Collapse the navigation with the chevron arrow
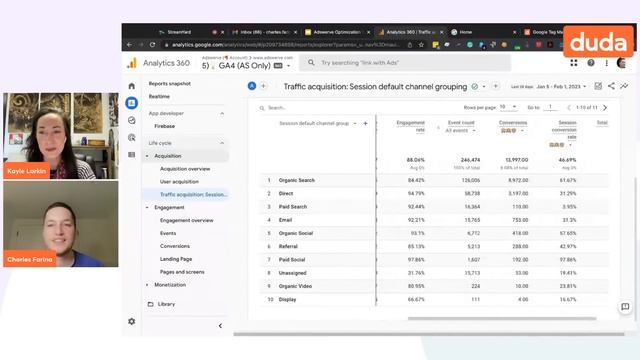This screenshot has height=360, width=640. (x=220, y=326)
